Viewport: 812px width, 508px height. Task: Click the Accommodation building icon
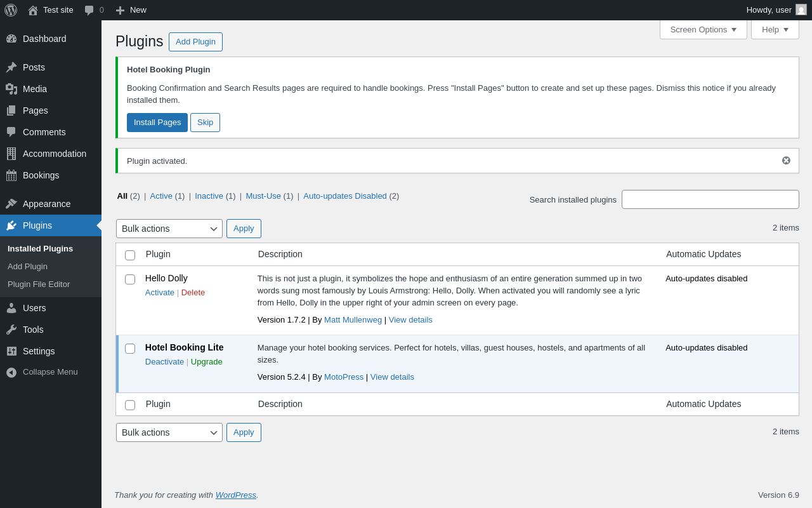[11, 154]
